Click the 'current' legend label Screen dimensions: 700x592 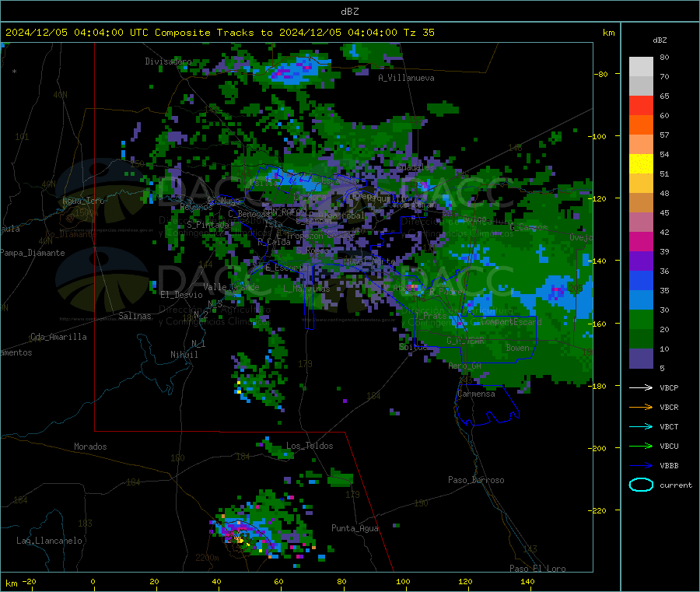coord(676,485)
